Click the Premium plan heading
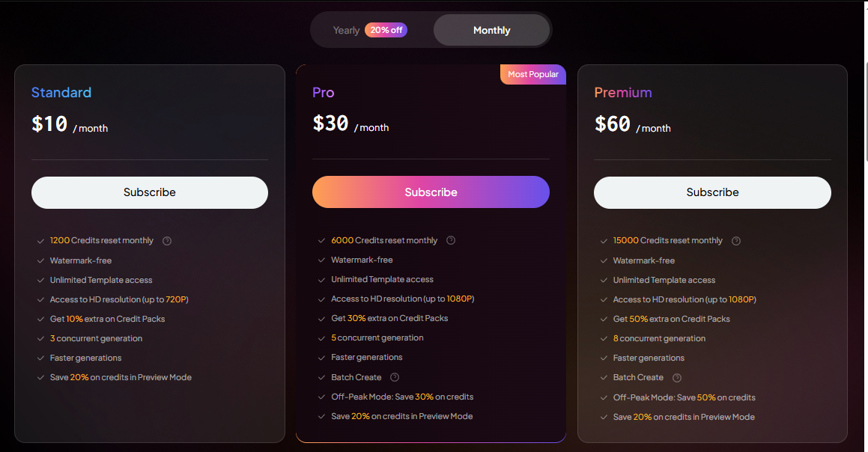868x452 pixels. point(623,93)
